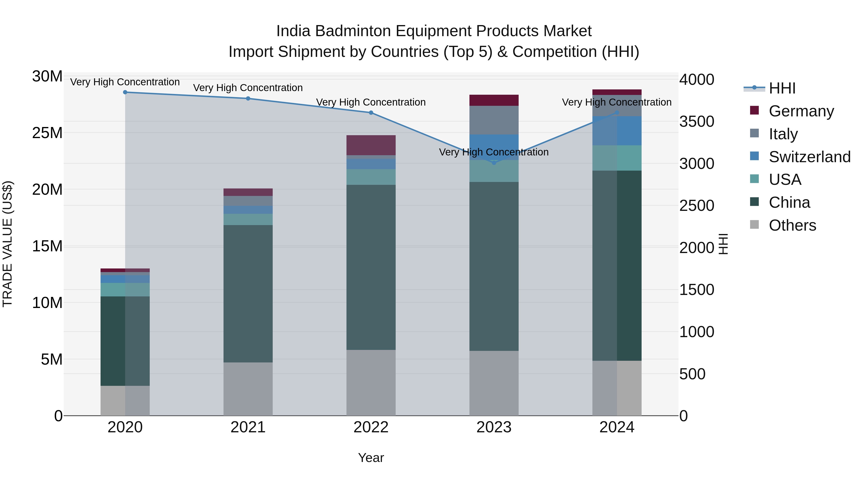
Task: Click the China segment of the 2021 bar
Action: coord(248,294)
